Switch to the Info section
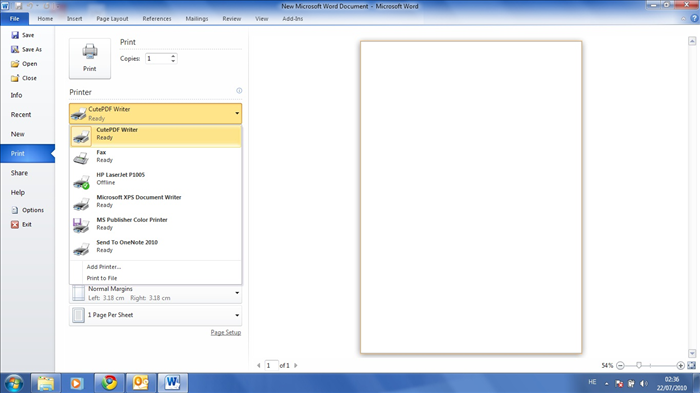 [17, 95]
